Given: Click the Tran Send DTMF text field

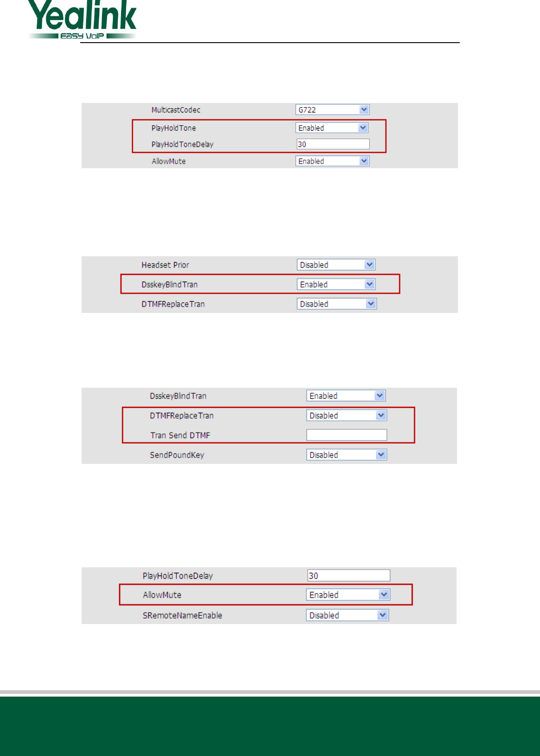Looking at the screenshot, I should coord(346,435).
